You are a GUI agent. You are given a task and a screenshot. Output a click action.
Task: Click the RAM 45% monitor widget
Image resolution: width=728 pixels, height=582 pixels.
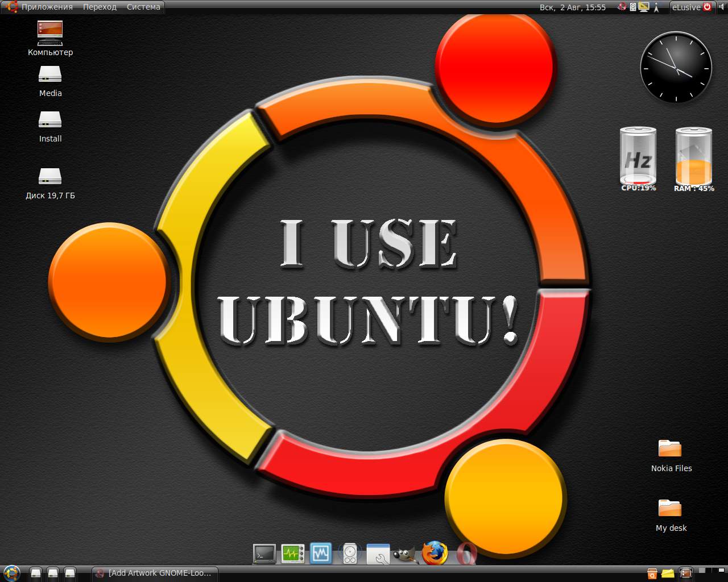(694, 159)
